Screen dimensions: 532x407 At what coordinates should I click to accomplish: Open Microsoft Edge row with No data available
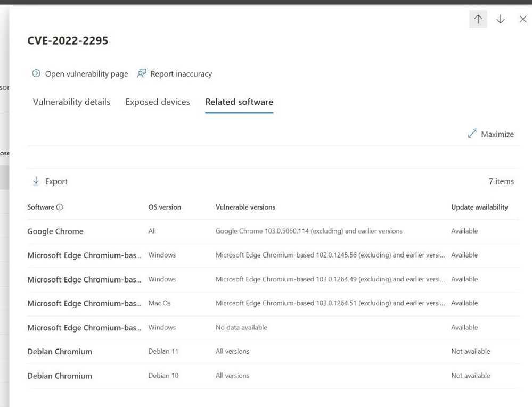coord(273,328)
